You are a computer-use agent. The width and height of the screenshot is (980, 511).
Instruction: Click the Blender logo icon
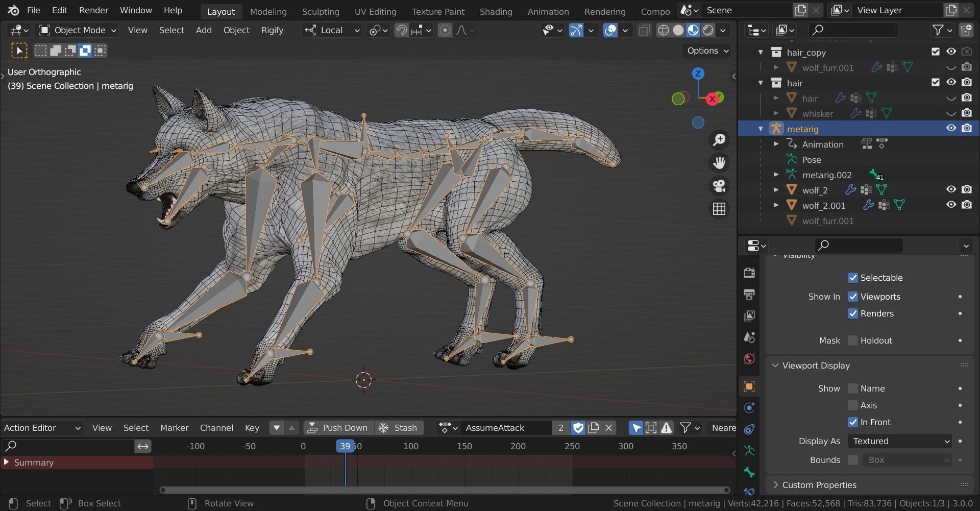(x=13, y=10)
